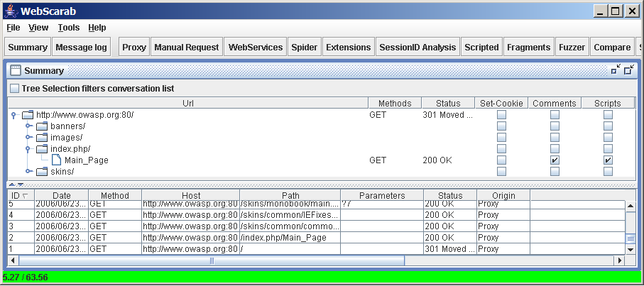Open the Compare tab

[x=612, y=47]
